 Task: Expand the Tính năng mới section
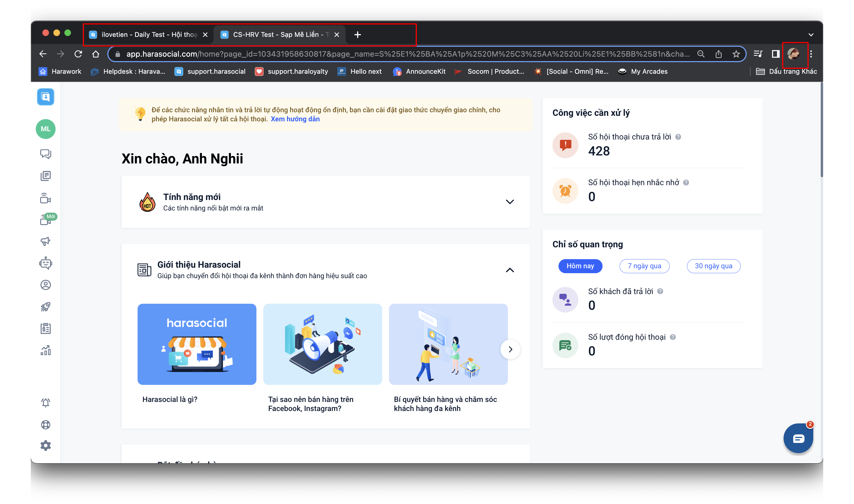pyautogui.click(x=510, y=202)
